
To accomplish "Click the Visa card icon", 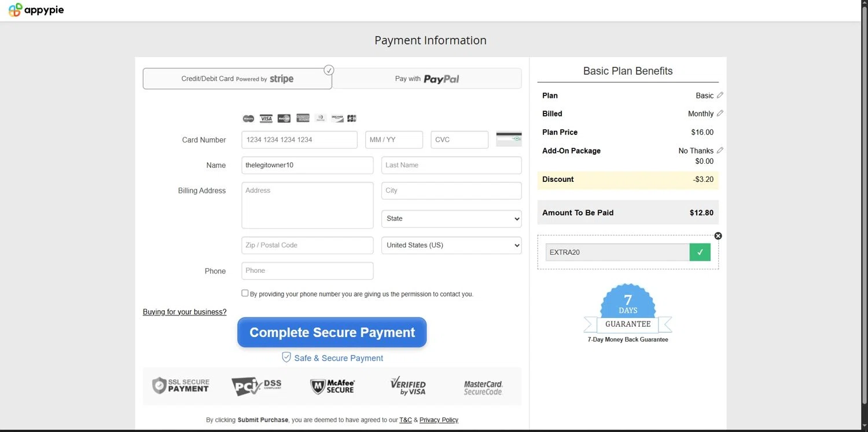I will pos(266,118).
